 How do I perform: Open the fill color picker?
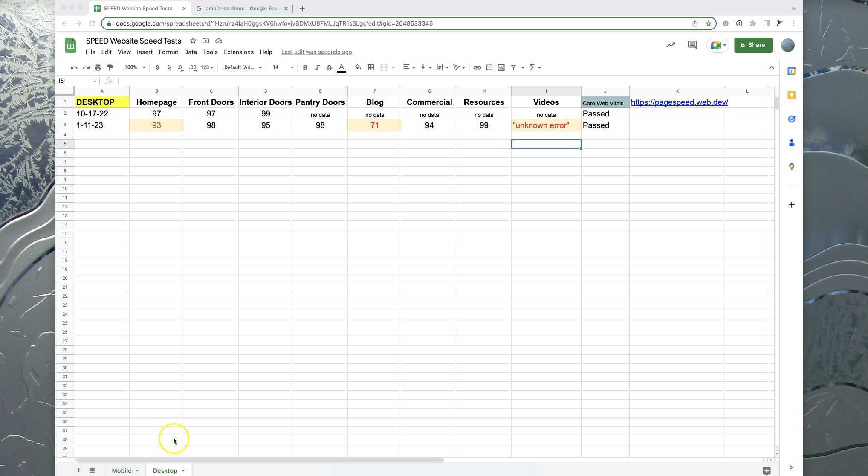[x=358, y=67]
